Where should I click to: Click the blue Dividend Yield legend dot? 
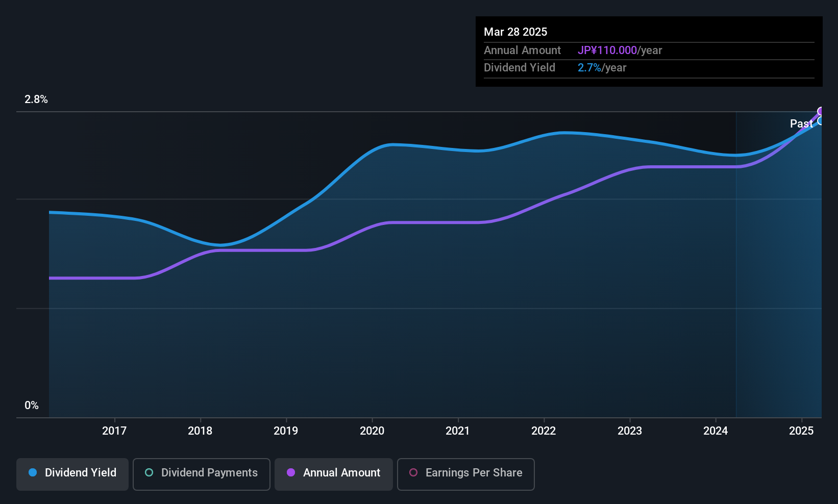[32, 473]
